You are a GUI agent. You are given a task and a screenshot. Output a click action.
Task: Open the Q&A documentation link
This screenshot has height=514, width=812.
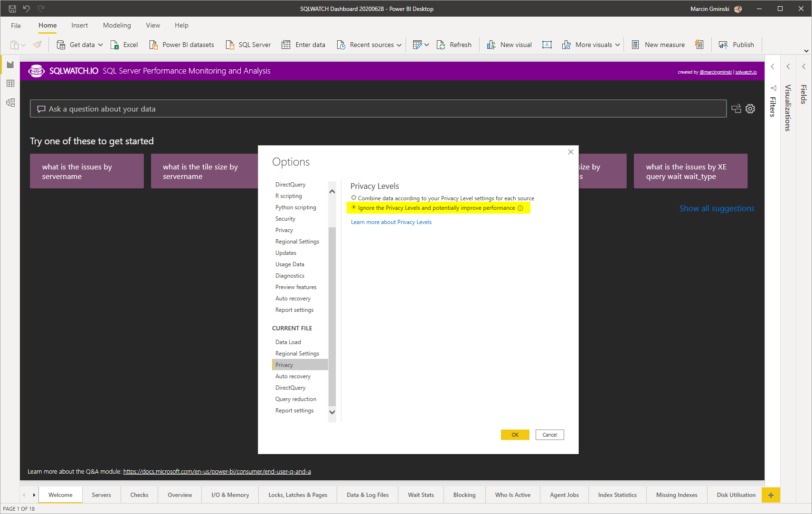pos(217,471)
